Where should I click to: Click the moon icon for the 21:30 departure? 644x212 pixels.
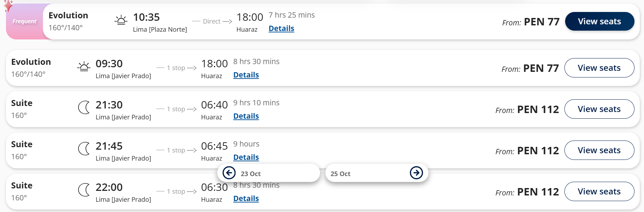(x=84, y=108)
